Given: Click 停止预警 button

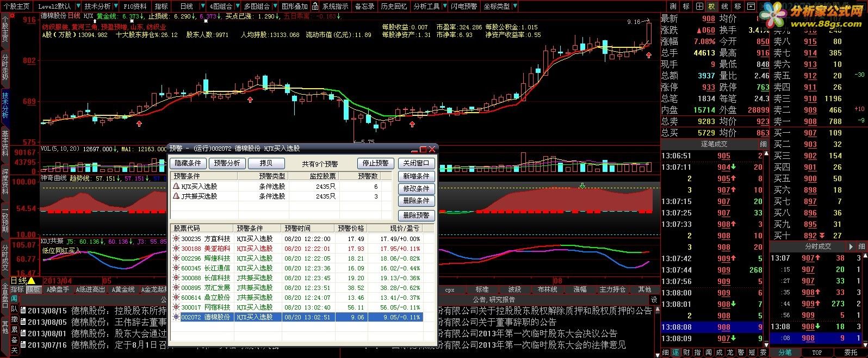Looking at the screenshot, I should (375, 163).
